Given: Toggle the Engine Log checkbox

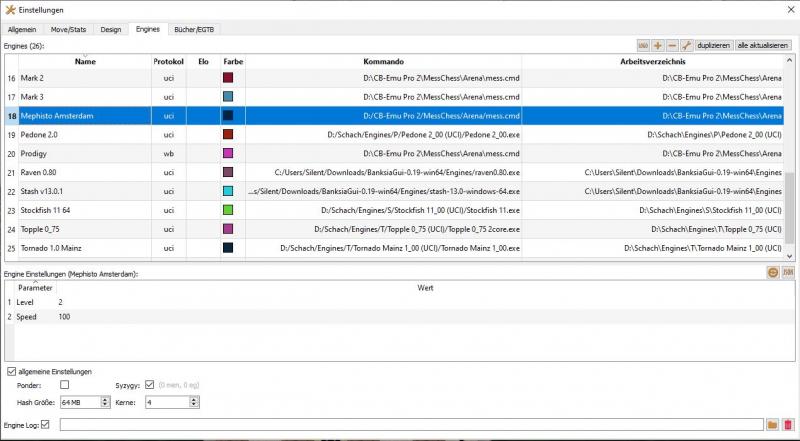Looking at the screenshot, I should [46, 425].
